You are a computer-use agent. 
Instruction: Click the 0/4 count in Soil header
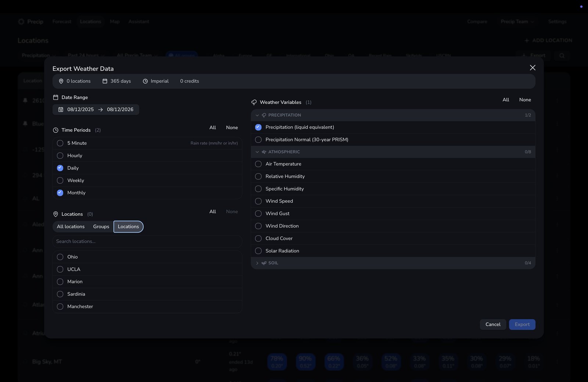528,263
